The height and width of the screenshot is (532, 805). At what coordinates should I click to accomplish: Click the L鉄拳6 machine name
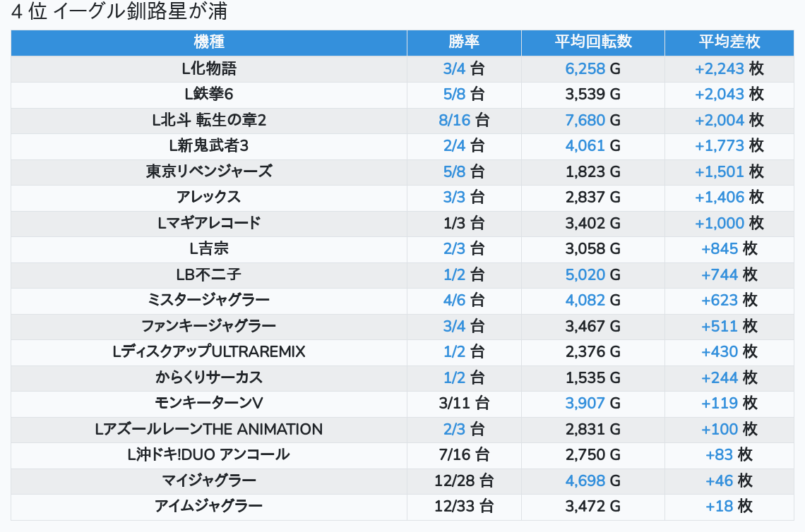pyautogui.click(x=208, y=95)
